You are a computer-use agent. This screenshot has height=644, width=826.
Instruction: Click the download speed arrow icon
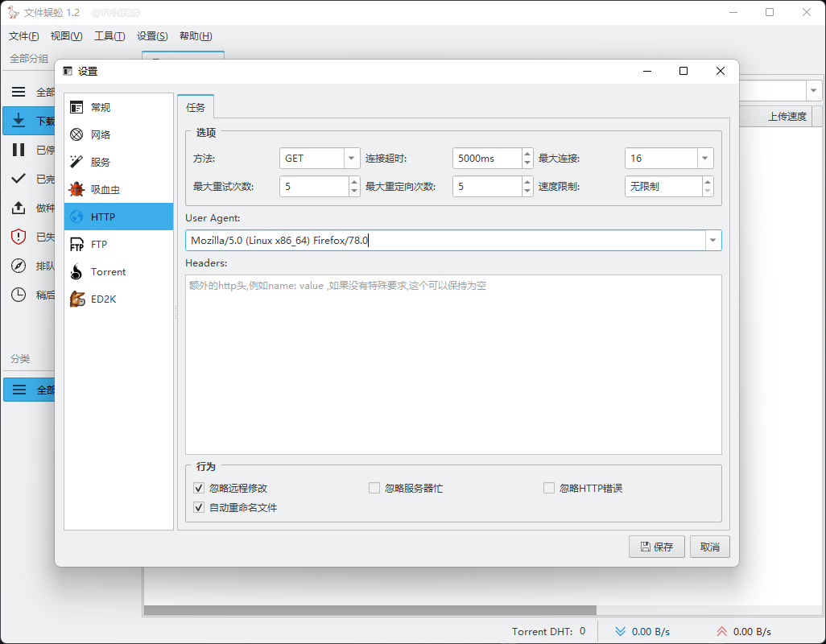[x=621, y=631]
